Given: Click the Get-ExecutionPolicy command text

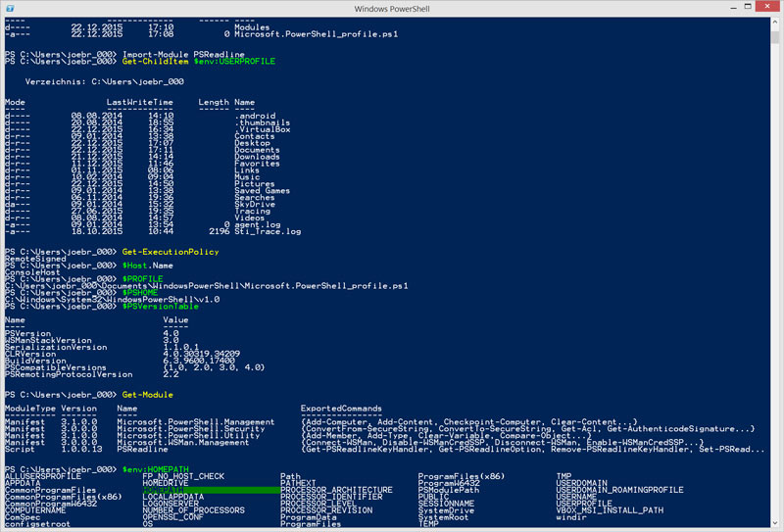Looking at the screenshot, I should pos(171,252).
